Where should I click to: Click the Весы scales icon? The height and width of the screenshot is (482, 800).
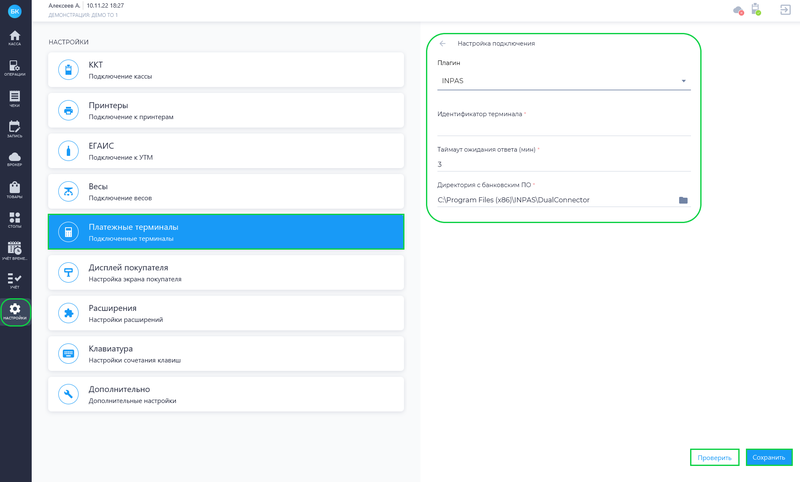(x=68, y=191)
